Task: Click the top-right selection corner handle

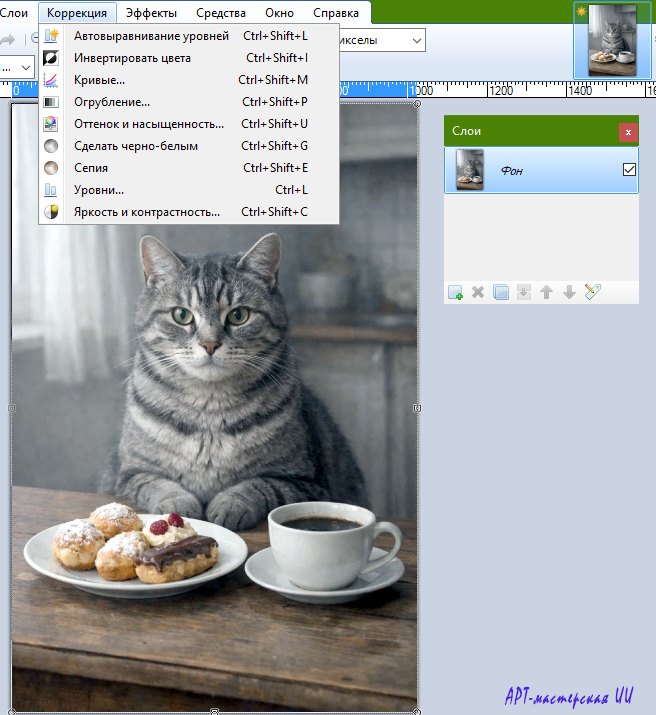Action: point(417,104)
